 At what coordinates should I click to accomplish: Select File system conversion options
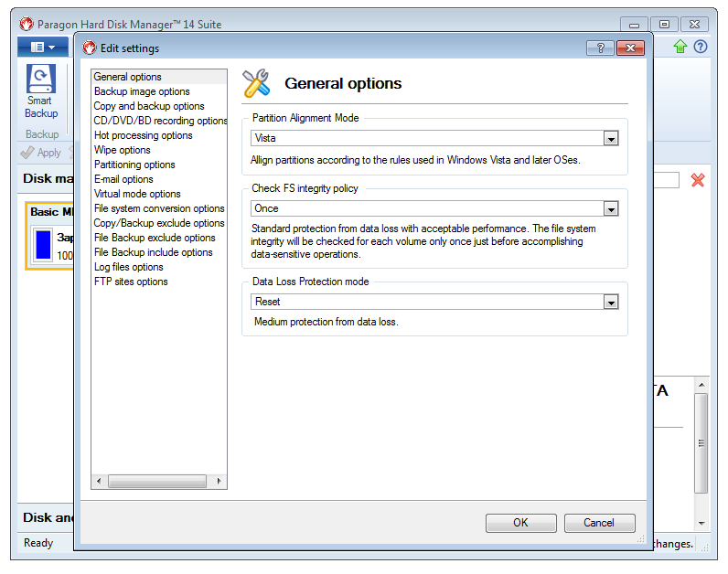point(159,208)
